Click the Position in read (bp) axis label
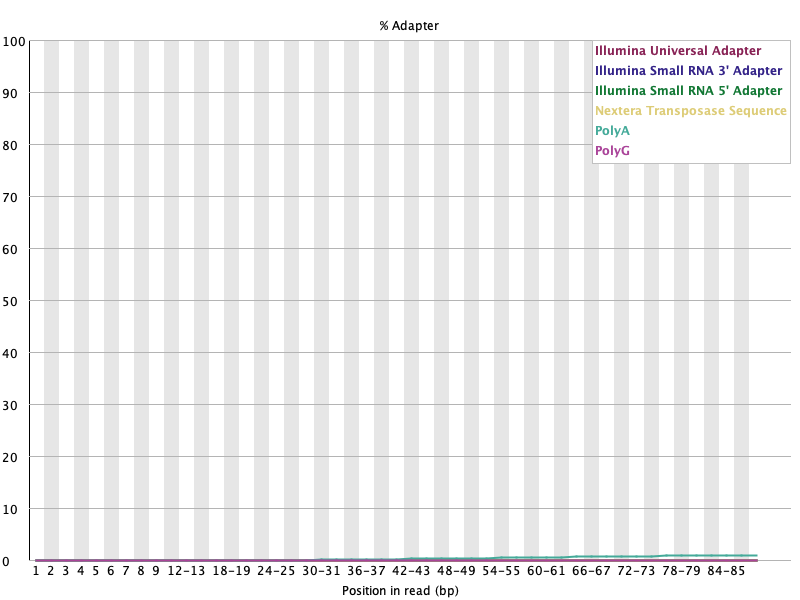The width and height of the screenshot is (800, 600). coord(400,591)
